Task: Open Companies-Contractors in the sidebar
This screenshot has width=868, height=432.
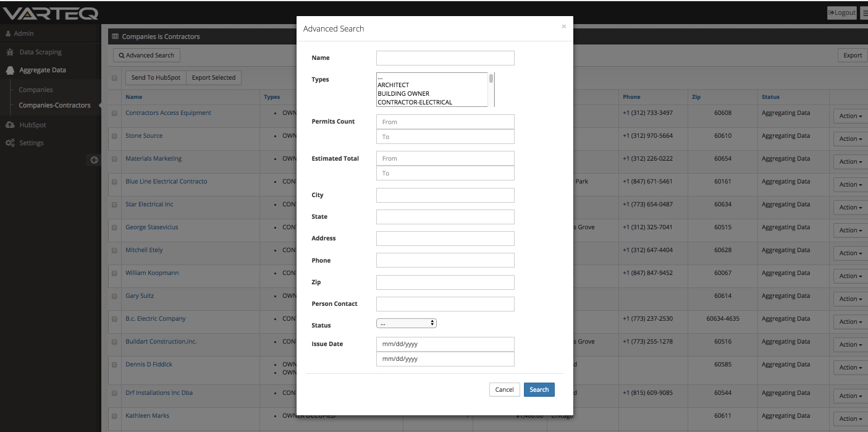Action: (54, 105)
